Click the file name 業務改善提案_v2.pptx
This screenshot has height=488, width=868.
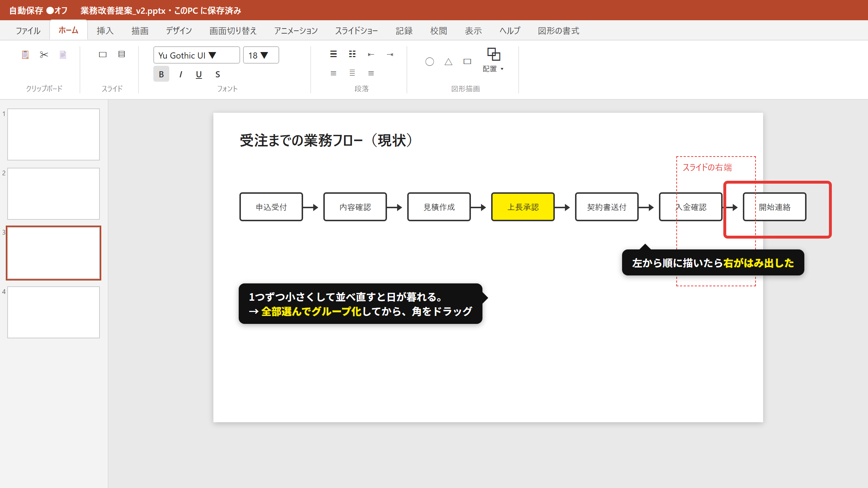[x=123, y=11]
